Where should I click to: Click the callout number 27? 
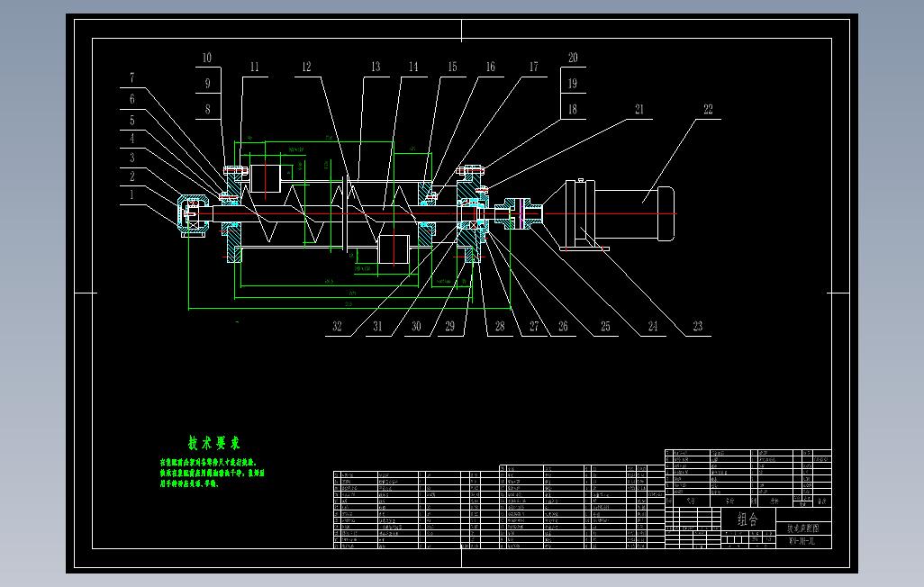click(534, 326)
